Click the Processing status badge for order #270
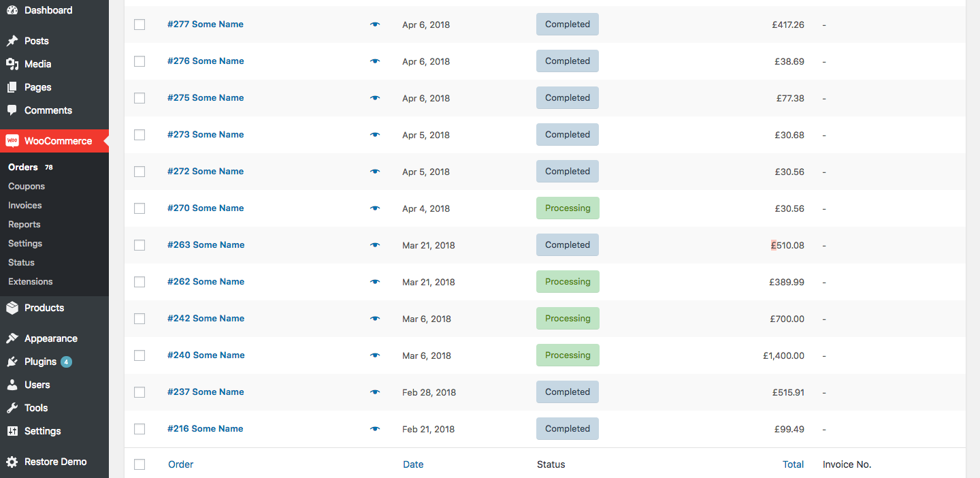 click(x=568, y=208)
